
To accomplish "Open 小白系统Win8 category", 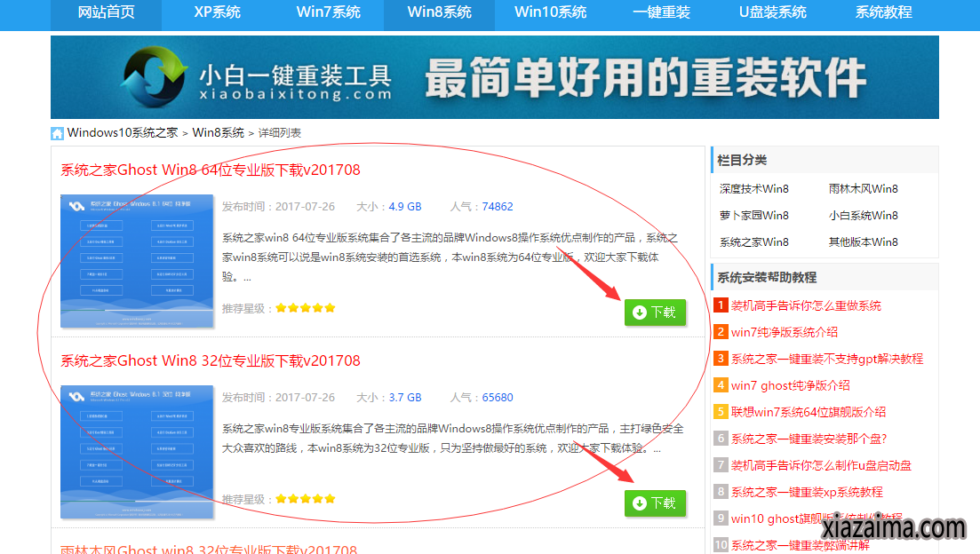I will pos(863,216).
